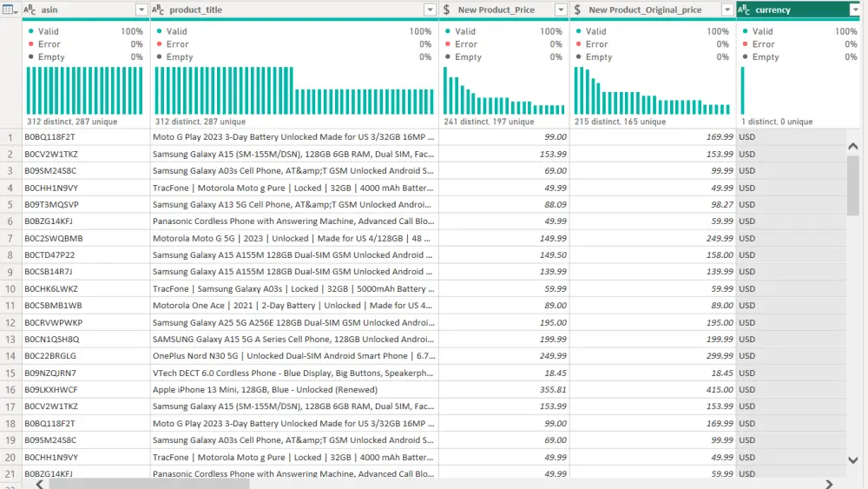Click the Apple iPhone 13 Mini title cell

(x=294, y=389)
